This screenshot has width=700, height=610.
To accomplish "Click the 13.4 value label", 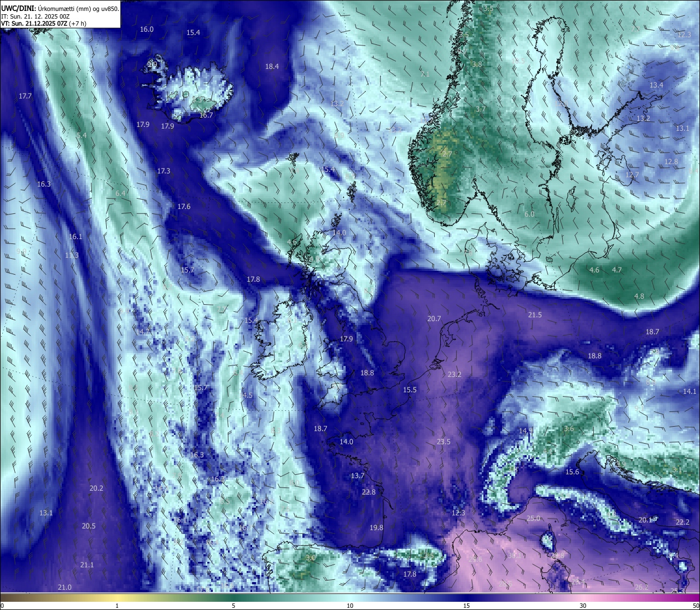I will (x=656, y=85).
